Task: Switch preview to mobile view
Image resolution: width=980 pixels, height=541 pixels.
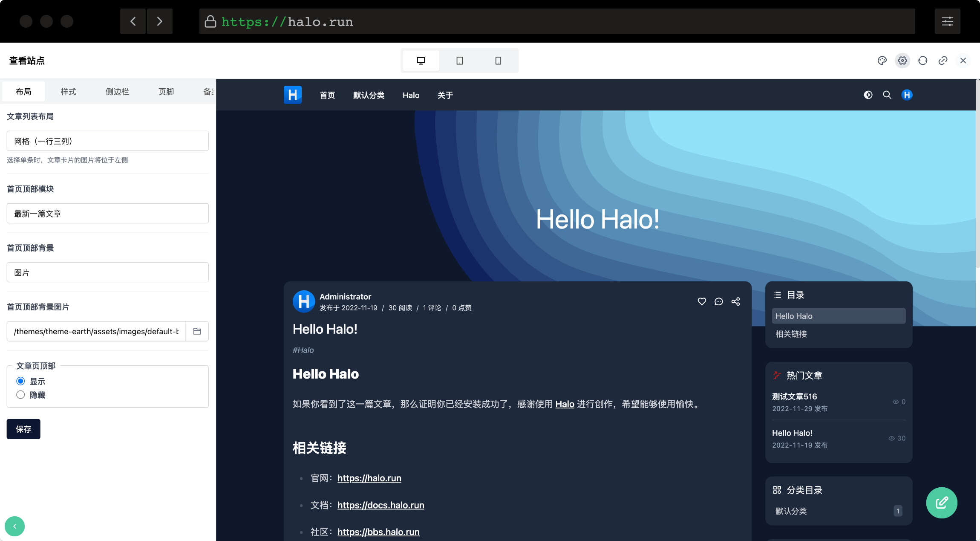Action: pyautogui.click(x=497, y=60)
